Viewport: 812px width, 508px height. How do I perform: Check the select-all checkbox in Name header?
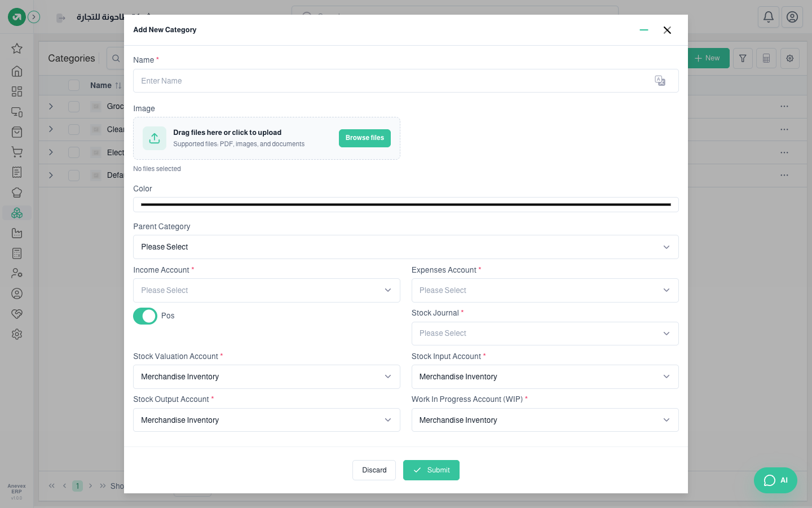[74, 85]
